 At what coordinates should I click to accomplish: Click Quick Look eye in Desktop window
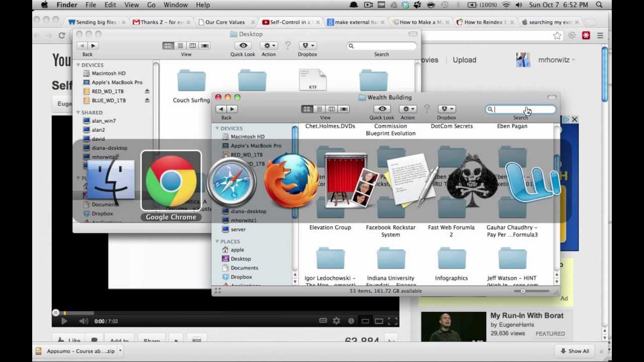(x=243, y=46)
